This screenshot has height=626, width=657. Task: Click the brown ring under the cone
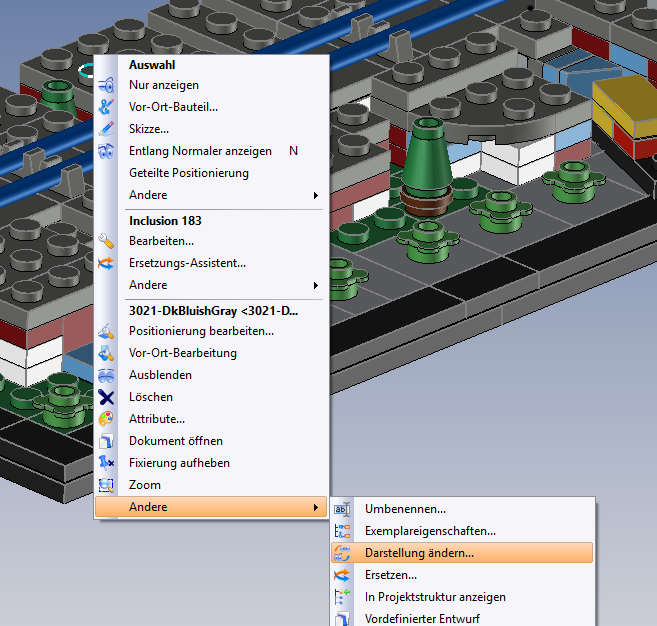click(426, 202)
